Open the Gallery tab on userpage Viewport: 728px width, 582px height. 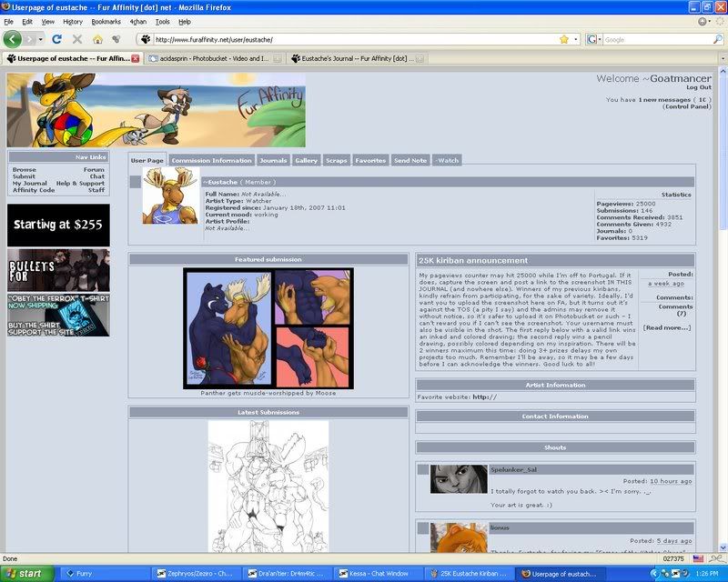tap(307, 160)
